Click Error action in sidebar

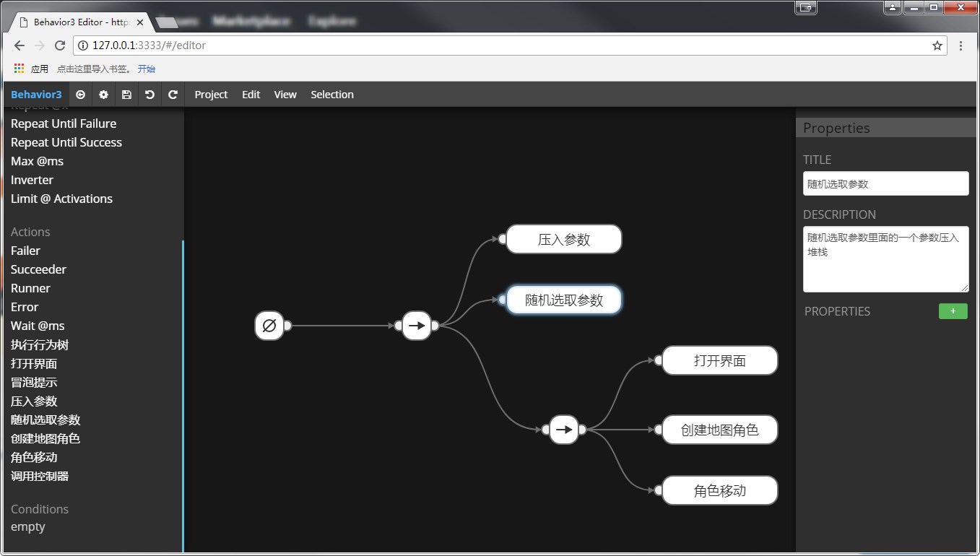tap(25, 307)
